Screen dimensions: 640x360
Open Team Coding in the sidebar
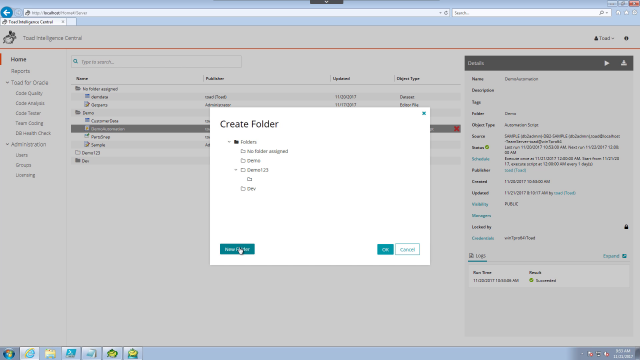[x=29, y=123]
